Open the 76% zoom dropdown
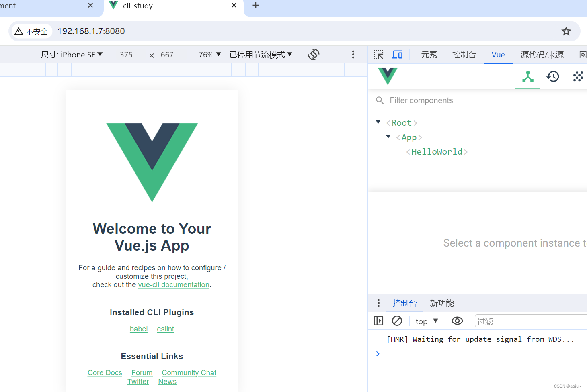Viewport: 587px width, 392px height. pos(210,55)
